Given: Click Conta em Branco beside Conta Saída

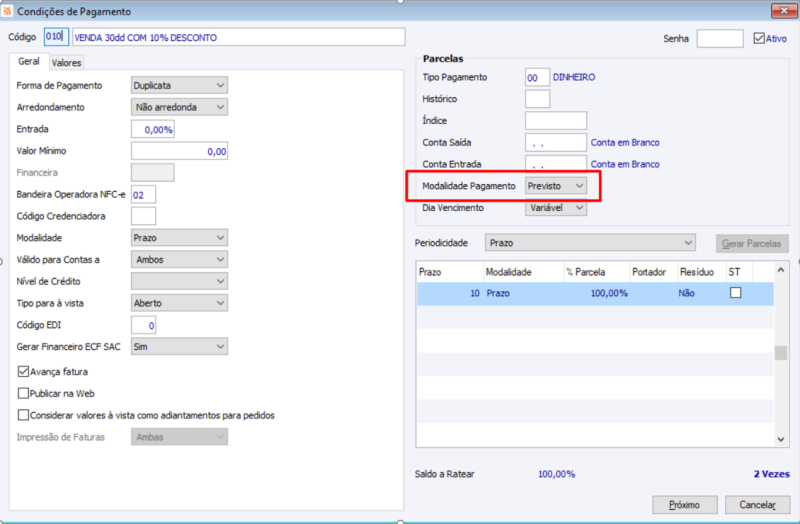Looking at the screenshot, I should 625,142.
